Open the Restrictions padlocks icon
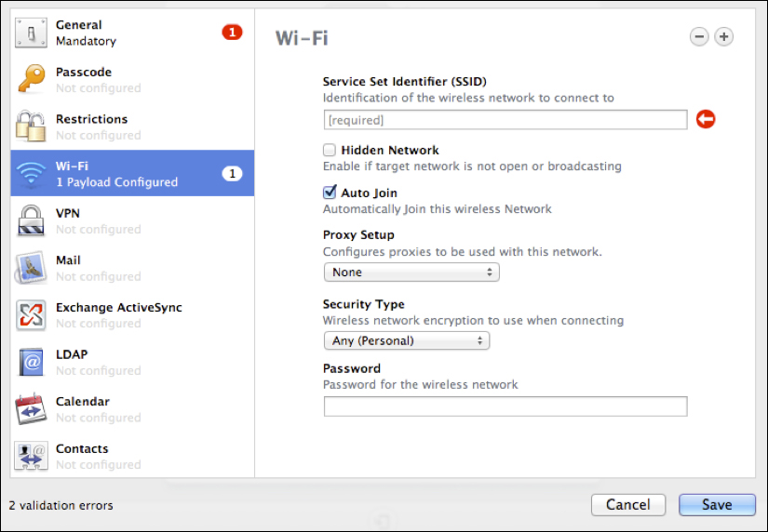 [32, 126]
